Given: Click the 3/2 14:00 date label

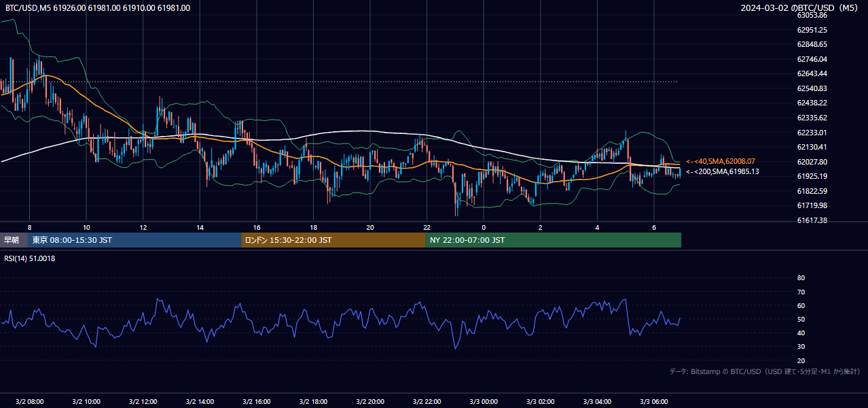Looking at the screenshot, I should click(x=200, y=401).
